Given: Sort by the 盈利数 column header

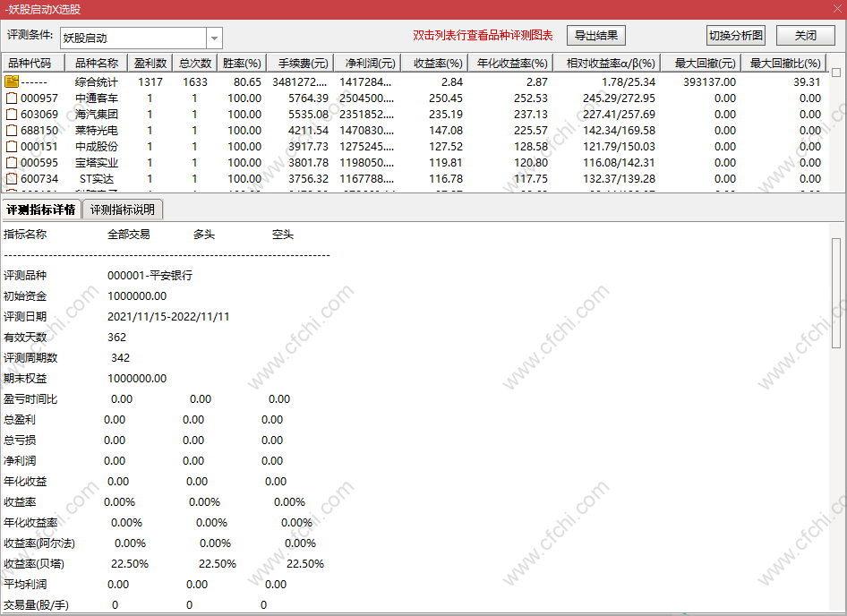Looking at the screenshot, I should point(150,64).
